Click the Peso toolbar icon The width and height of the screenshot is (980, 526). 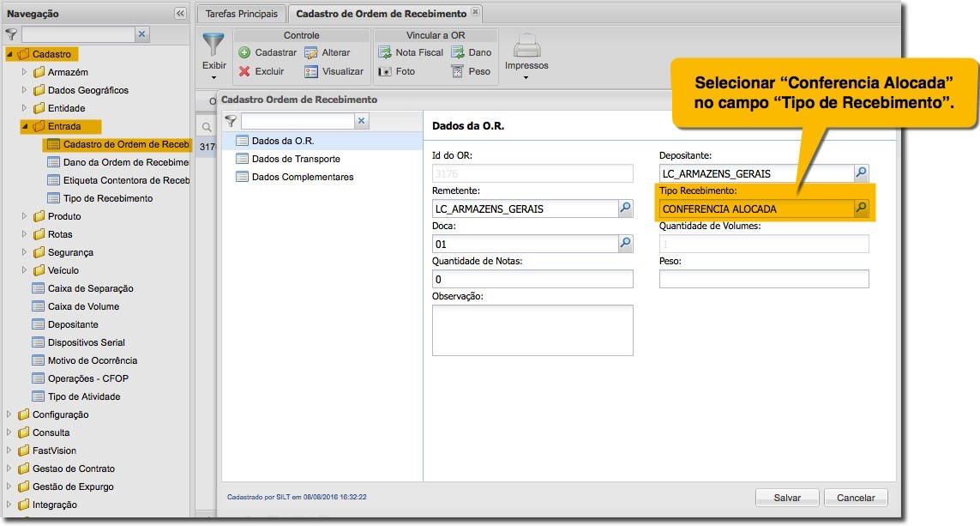click(458, 72)
